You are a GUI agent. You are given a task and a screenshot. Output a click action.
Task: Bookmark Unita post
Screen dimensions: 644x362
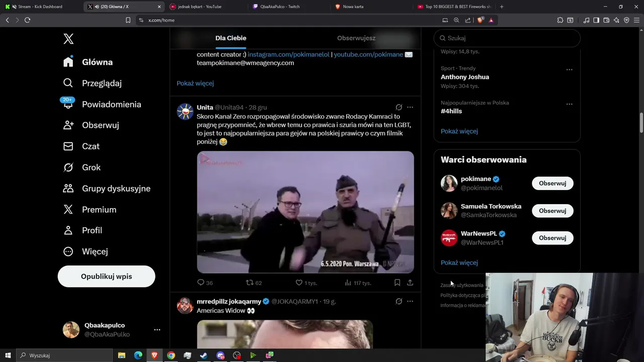pyautogui.click(x=397, y=283)
